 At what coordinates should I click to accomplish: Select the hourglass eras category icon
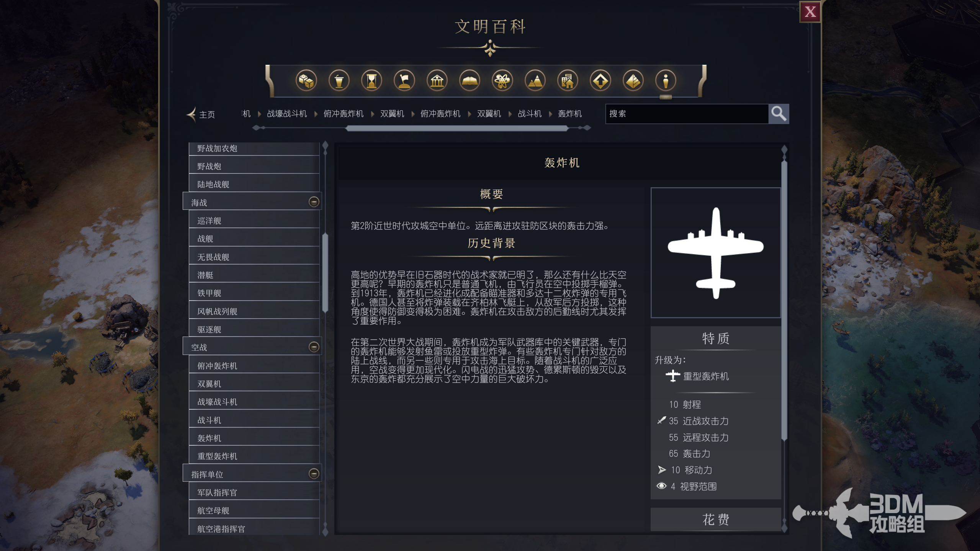pos(372,81)
